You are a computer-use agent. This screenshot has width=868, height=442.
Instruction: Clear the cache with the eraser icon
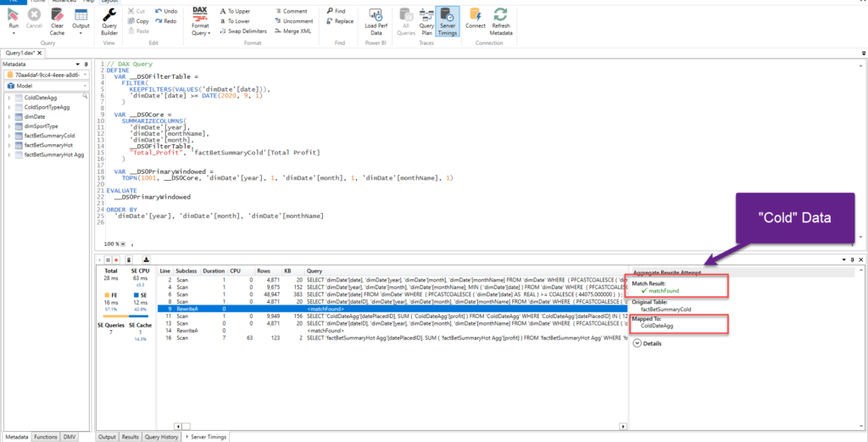[57, 15]
